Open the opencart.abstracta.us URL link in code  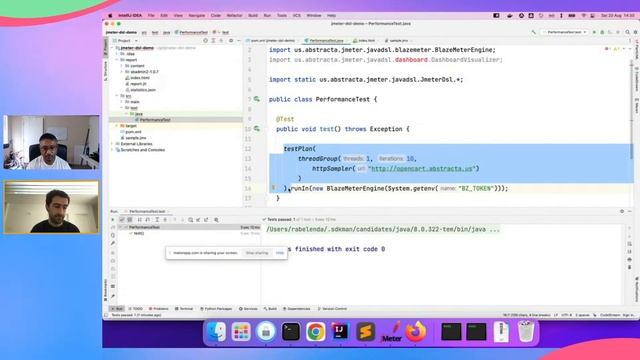422,168
